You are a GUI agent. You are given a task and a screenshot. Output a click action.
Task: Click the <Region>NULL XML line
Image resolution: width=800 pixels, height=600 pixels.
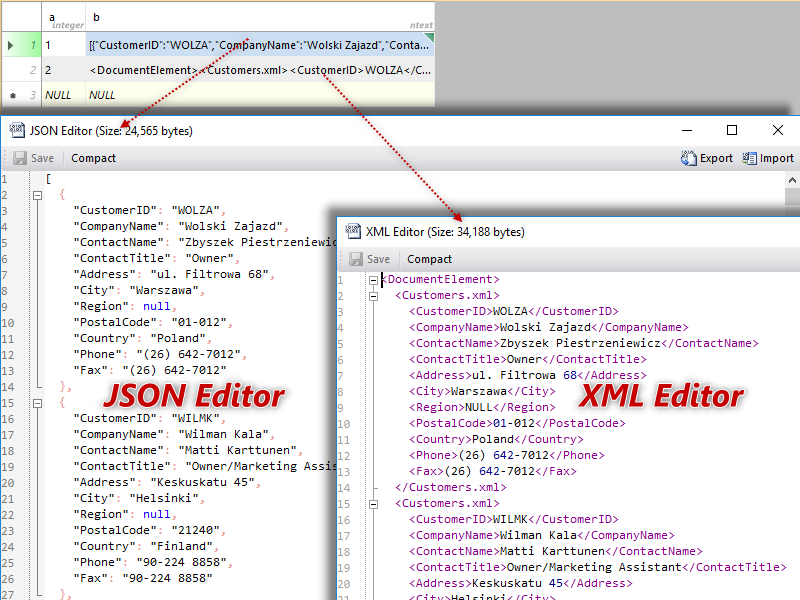482,407
